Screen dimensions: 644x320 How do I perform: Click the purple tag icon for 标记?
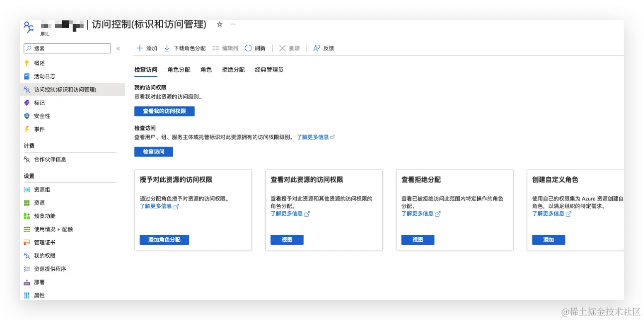(x=27, y=103)
